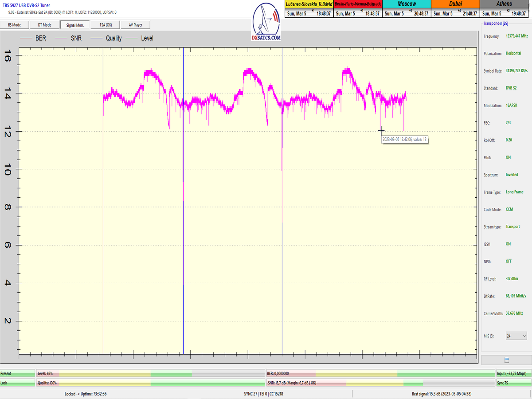Select the Signal Mon. tab
Screen dimensions: 532x399
(75, 25)
